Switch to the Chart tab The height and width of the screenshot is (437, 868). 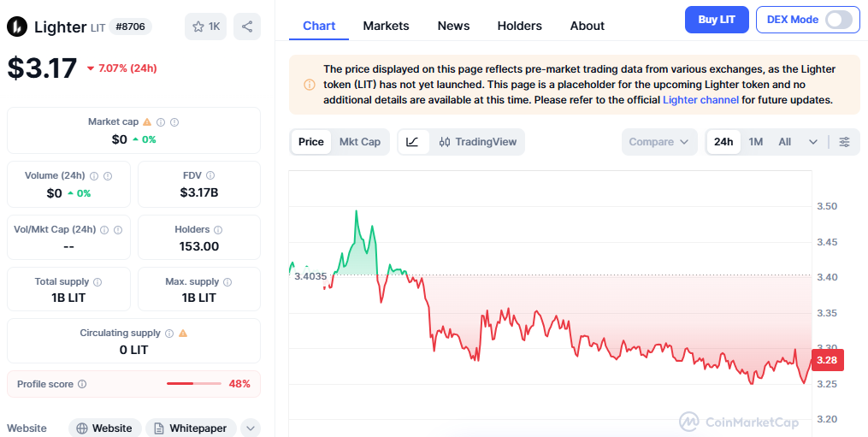[319, 26]
